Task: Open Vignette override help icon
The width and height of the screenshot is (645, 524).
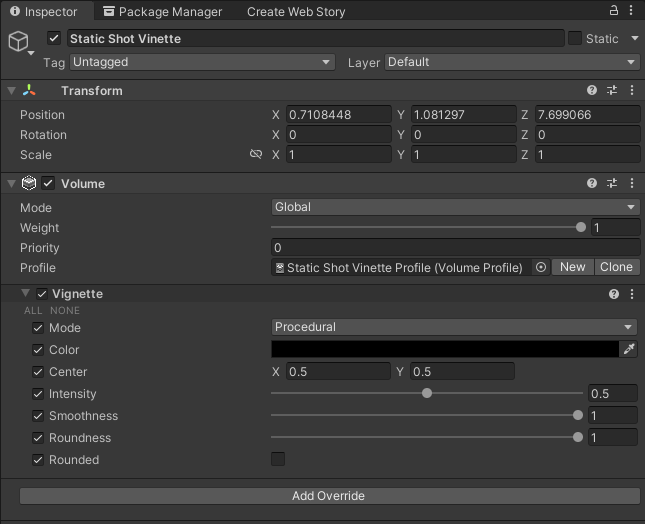Action: [614, 294]
